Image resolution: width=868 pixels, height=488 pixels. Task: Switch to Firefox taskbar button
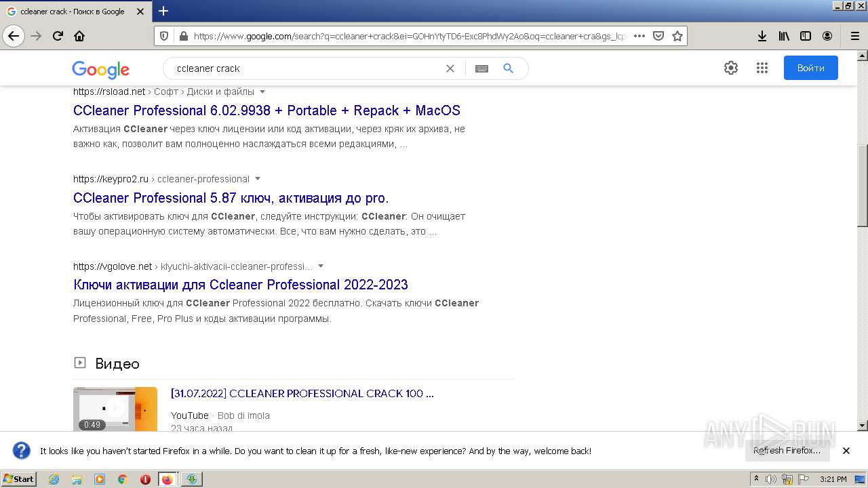(x=167, y=479)
